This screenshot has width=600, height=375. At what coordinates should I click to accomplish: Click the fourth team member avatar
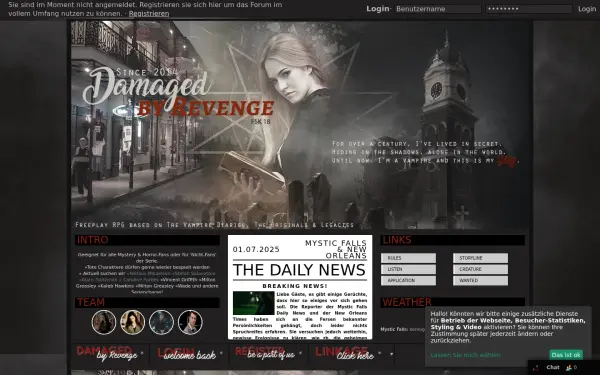[190, 322]
